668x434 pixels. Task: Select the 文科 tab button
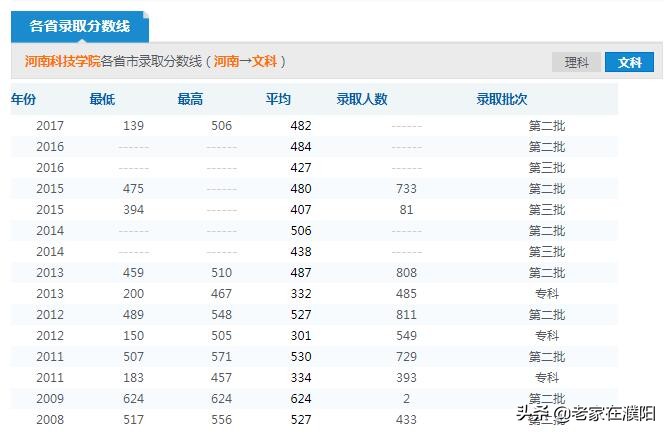tap(629, 62)
